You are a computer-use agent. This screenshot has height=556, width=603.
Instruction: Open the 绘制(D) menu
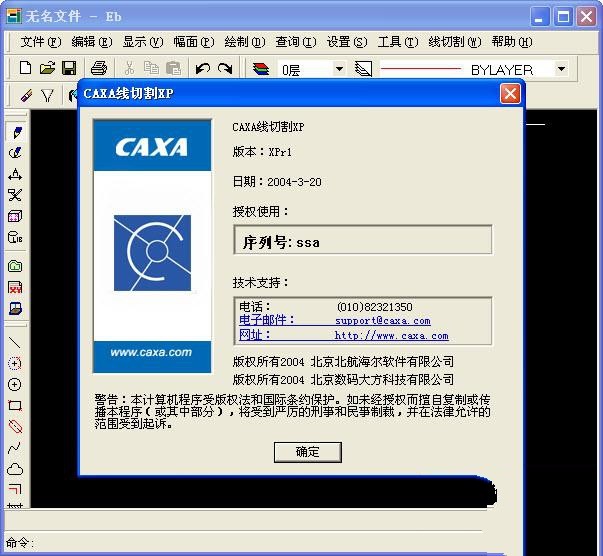pyautogui.click(x=245, y=42)
